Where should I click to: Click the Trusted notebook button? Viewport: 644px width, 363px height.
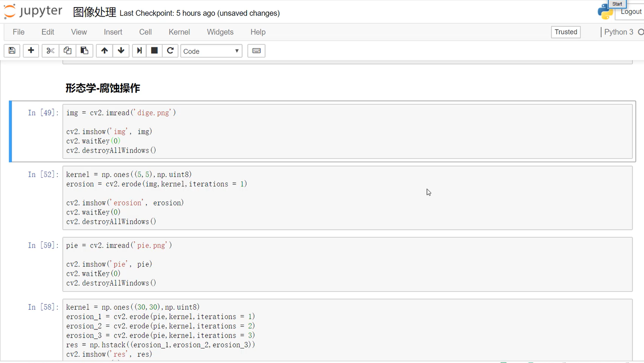click(x=566, y=32)
